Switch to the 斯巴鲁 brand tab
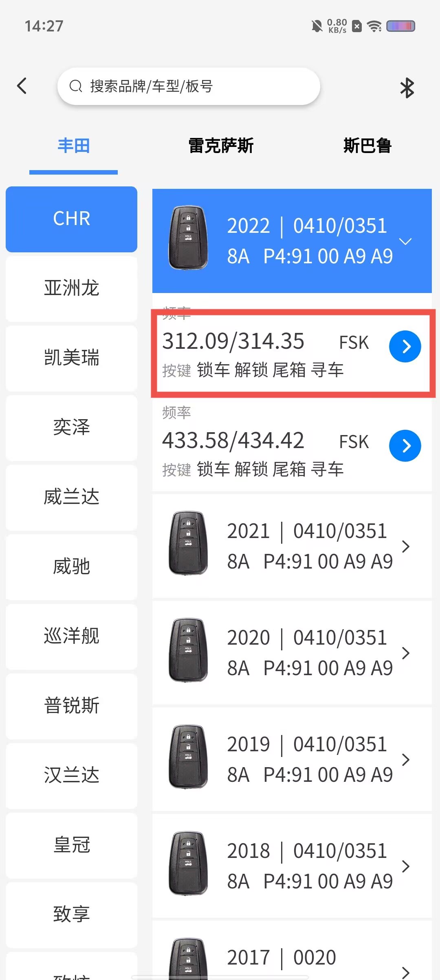 [367, 146]
